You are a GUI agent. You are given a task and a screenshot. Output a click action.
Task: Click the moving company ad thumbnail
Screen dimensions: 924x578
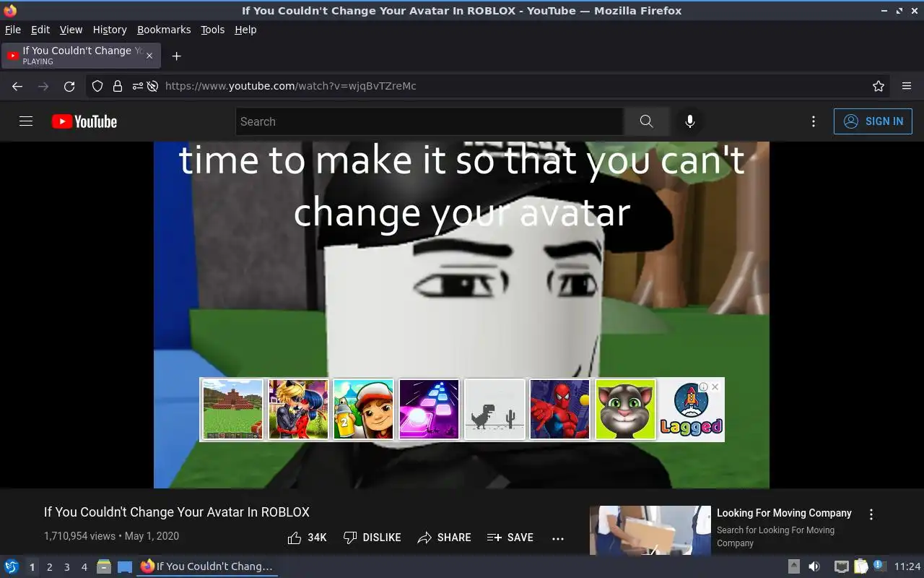point(650,530)
